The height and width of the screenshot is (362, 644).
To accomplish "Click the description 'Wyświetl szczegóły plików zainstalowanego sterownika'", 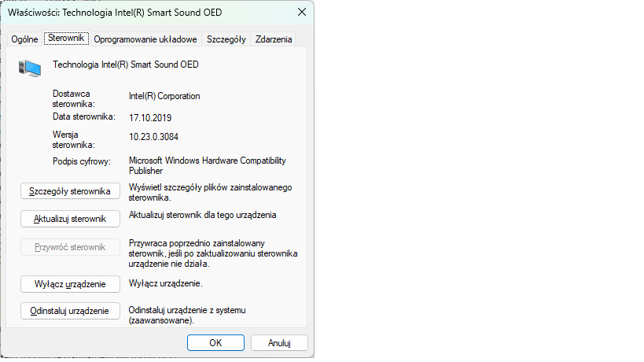I will click(210, 192).
